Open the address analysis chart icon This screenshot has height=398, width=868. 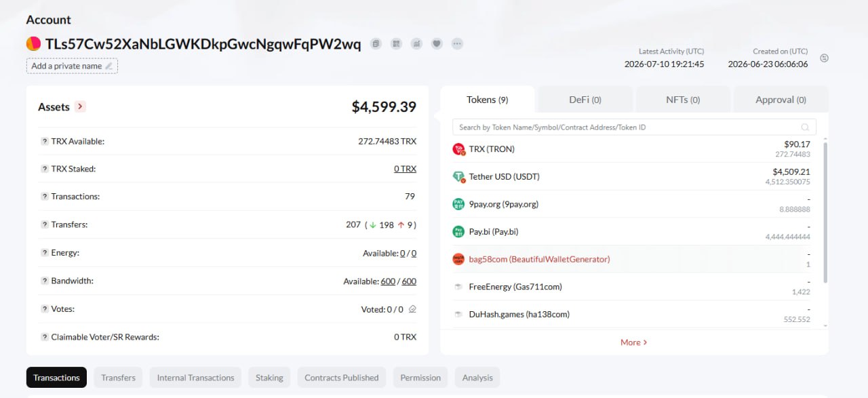pos(416,44)
